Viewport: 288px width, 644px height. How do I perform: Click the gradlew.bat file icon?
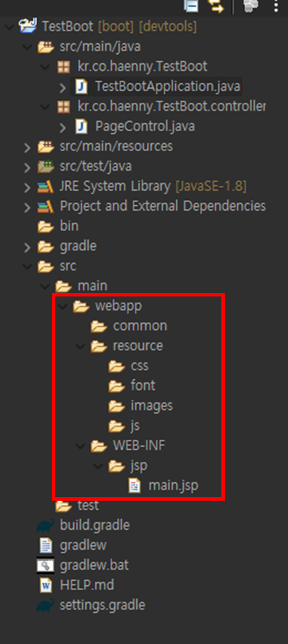(45, 565)
